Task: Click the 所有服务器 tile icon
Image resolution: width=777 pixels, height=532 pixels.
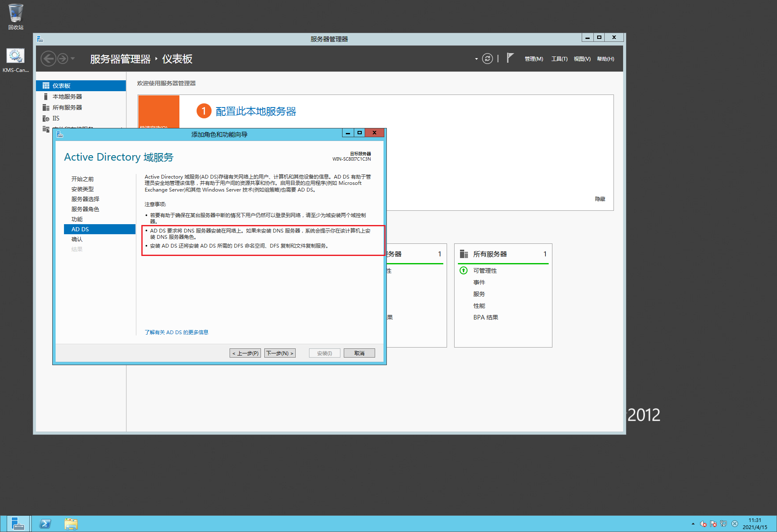Action: click(464, 254)
